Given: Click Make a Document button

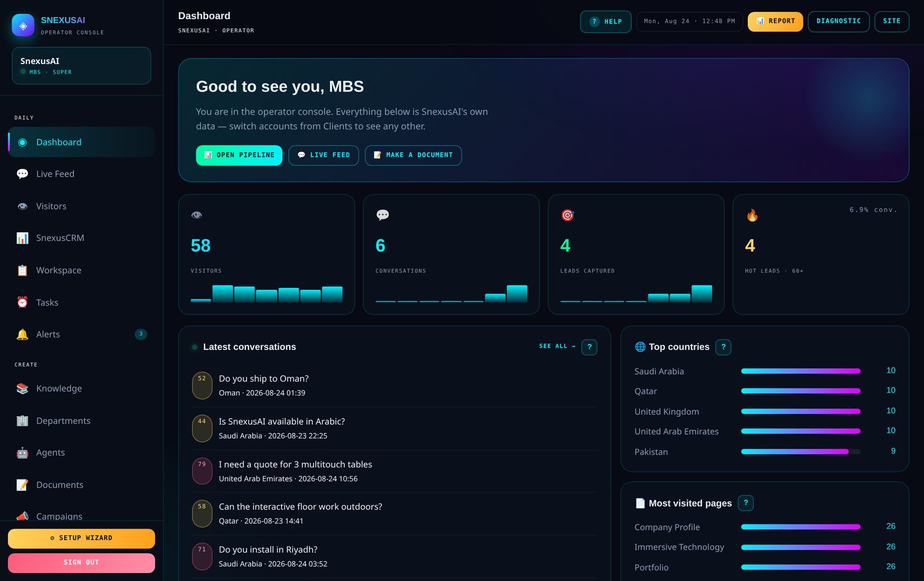Looking at the screenshot, I should (x=413, y=155).
